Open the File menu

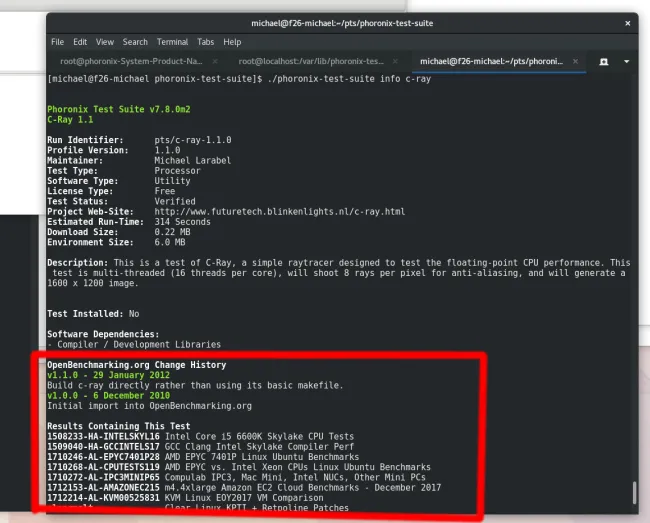[x=57, y=42]
